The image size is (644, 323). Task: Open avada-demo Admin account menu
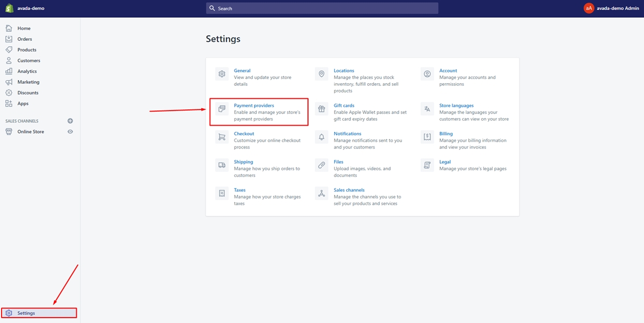[x=611, y=8]
